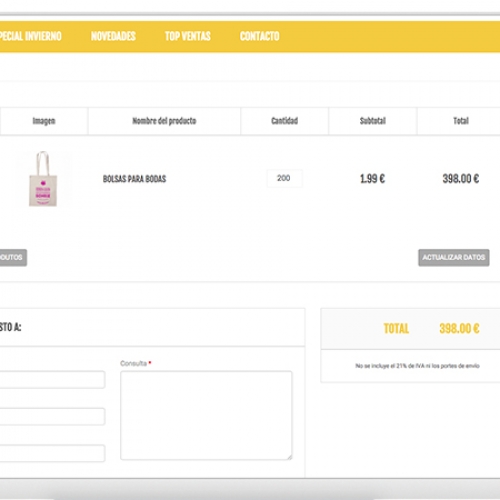The height and width of the screenshot is (500, 500).
Task: Click the tote bag product thumbnail
Action: point(43,179)
